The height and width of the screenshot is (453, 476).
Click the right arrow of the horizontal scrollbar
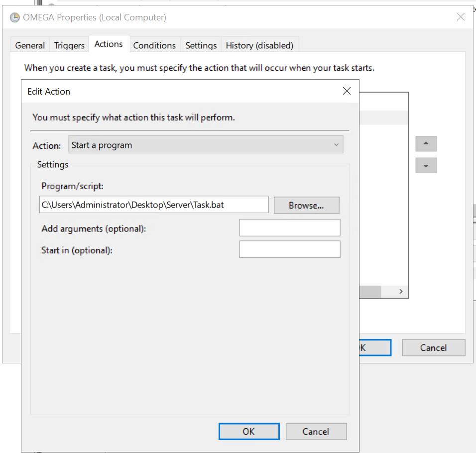pos(401,292)
